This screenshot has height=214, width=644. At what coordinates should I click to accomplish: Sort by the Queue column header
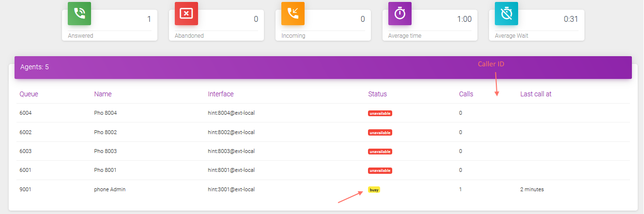29,94
